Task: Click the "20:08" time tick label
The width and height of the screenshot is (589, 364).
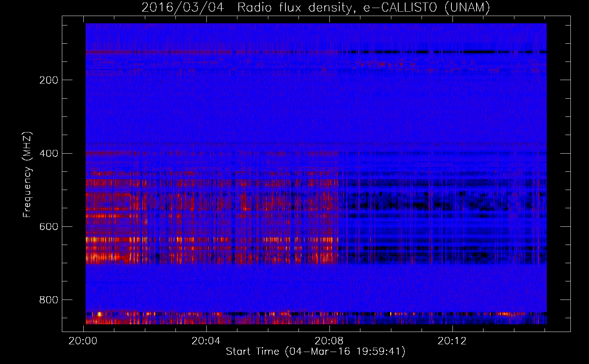Action: point(329,341)
